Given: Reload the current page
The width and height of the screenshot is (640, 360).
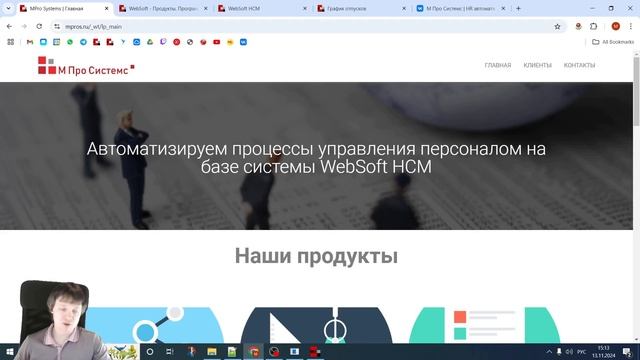Looking at the screenshot, I should 39,27.
